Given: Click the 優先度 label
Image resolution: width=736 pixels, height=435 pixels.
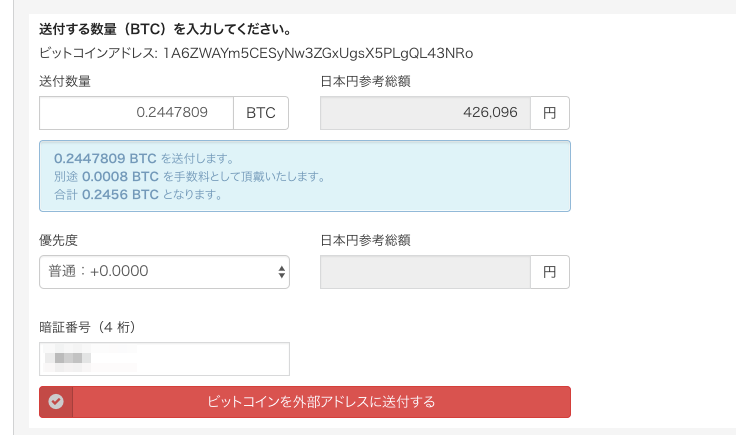Looking at the screenshot, I should point(58,240).
